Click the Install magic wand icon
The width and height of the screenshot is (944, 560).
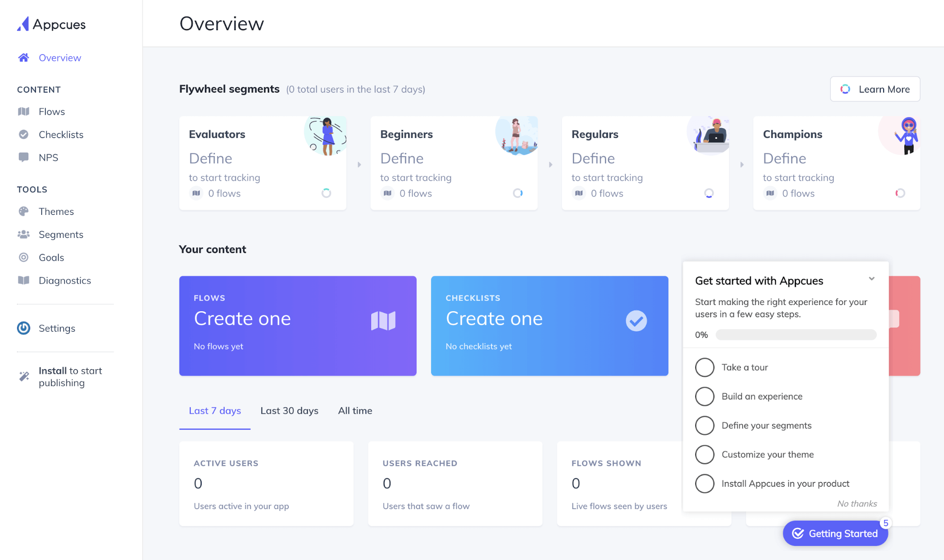point(24,376)
